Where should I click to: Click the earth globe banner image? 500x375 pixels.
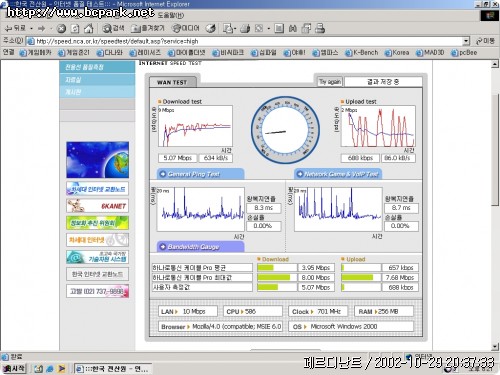[x=97, y=160]
